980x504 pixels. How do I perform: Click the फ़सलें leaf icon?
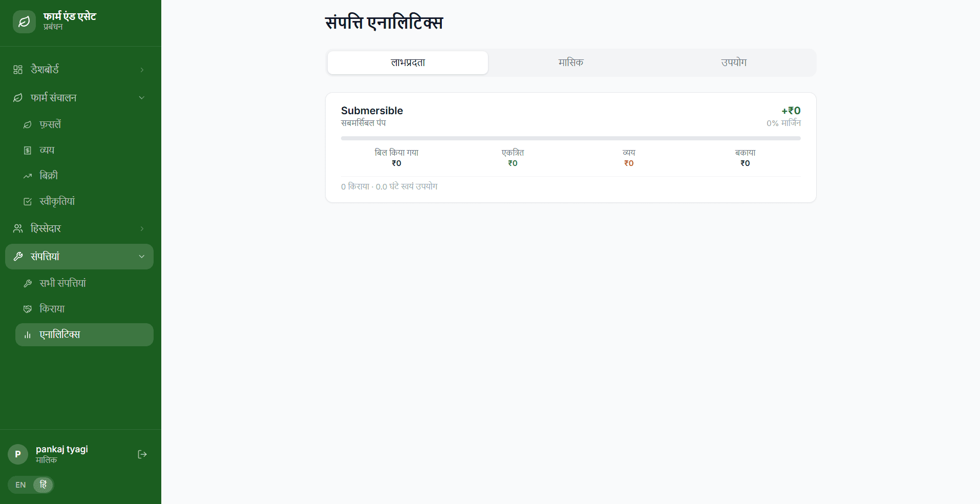coord(28,124)
